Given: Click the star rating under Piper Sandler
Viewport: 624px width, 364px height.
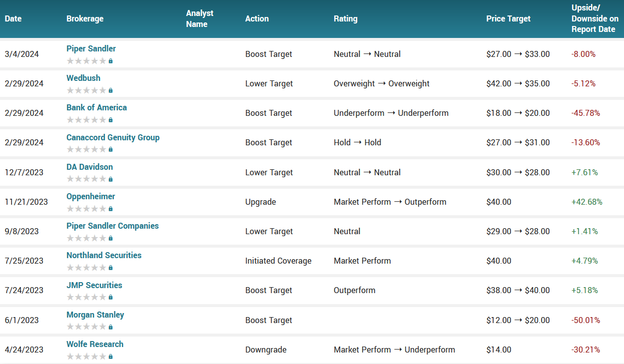Looking at the screenshot, I should click(86, 61).
